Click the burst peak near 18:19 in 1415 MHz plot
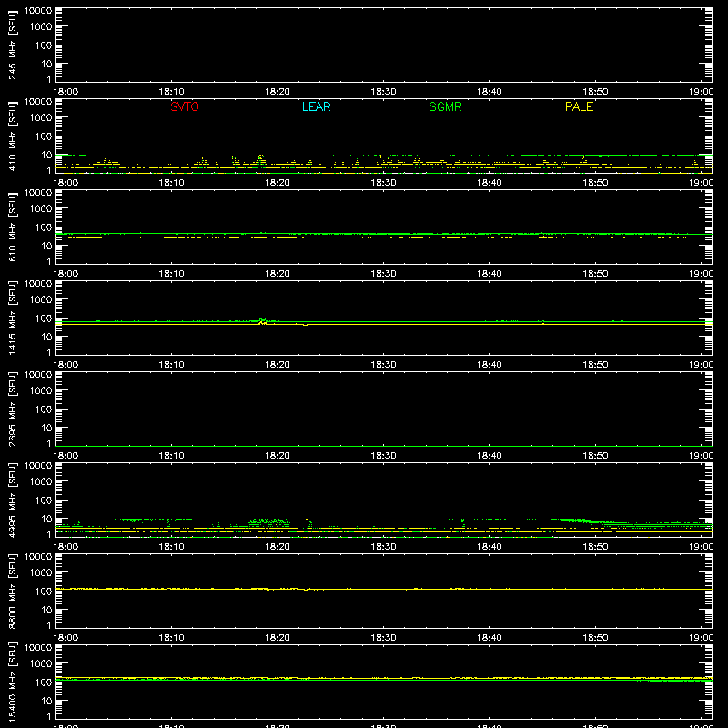728x728 pixels. coord(262,320)
